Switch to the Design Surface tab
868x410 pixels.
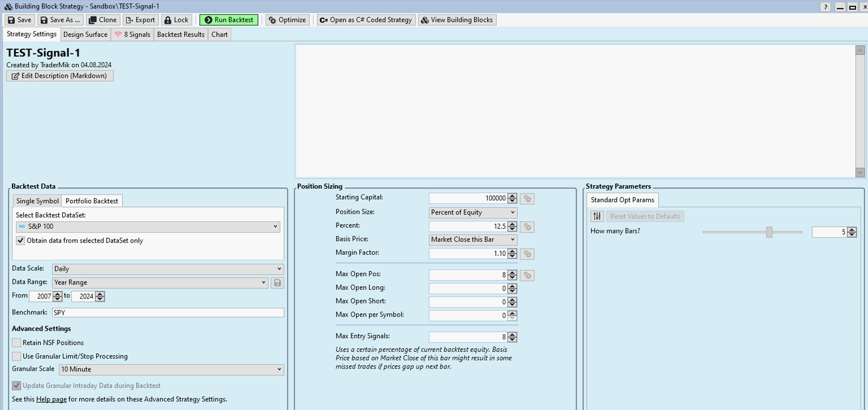pyautogui.click(x=85, y=34)
